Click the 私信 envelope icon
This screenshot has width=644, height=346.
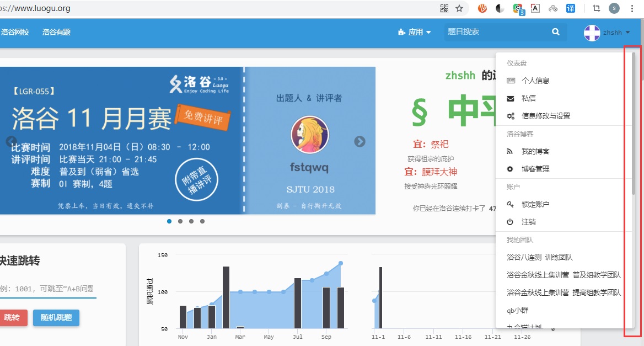[x=511, y=98]
